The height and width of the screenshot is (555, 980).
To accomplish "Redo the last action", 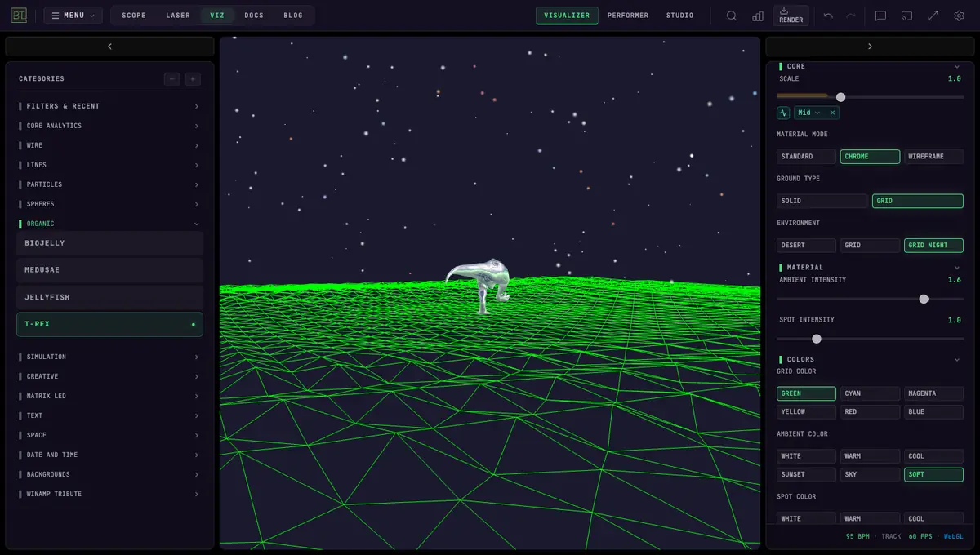I will (851, 16).
